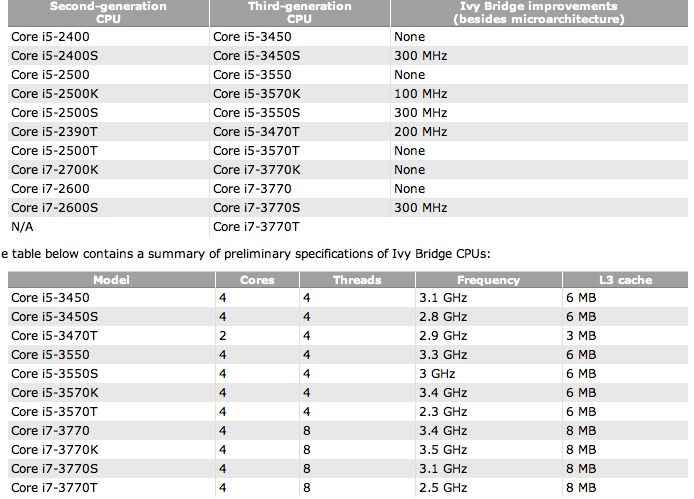The image size is (694, 499).
Task: Click the "200 MHz" improvement cell
Action: 420,132
